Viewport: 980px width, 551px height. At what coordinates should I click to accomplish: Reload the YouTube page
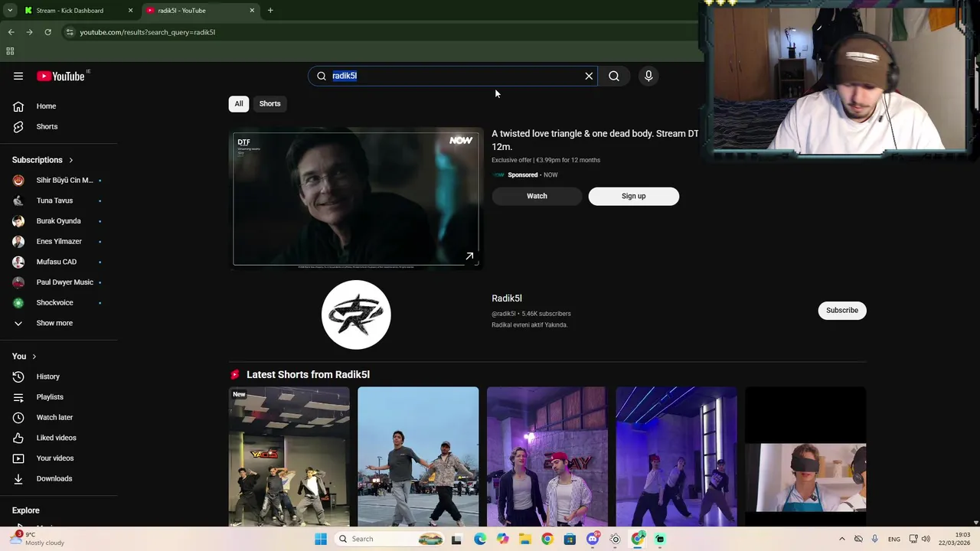pos(47,32)
